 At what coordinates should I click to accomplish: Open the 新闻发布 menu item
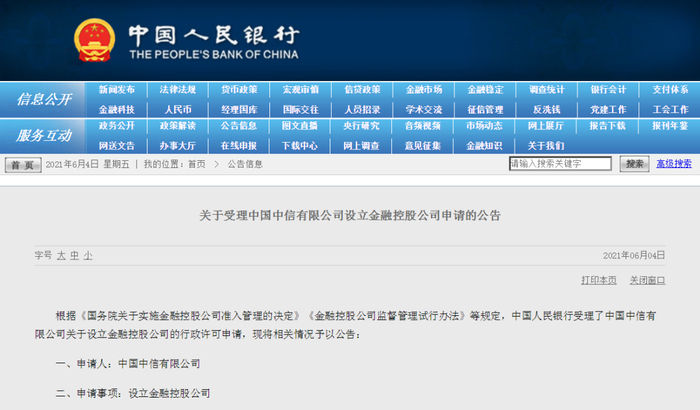point(117,90)
